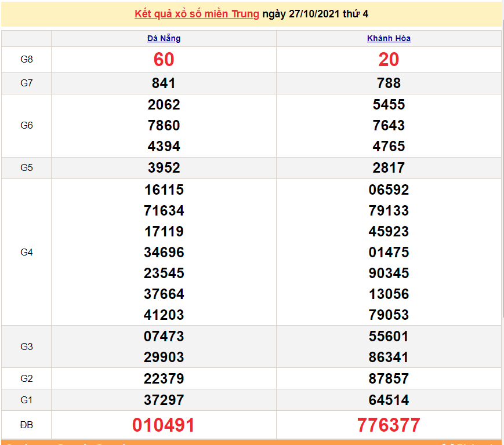Select Khánh Hòa G7 result 788
The width and height of the screenshot is (504, 445).
pyautogui.click(x=389, y=83)
